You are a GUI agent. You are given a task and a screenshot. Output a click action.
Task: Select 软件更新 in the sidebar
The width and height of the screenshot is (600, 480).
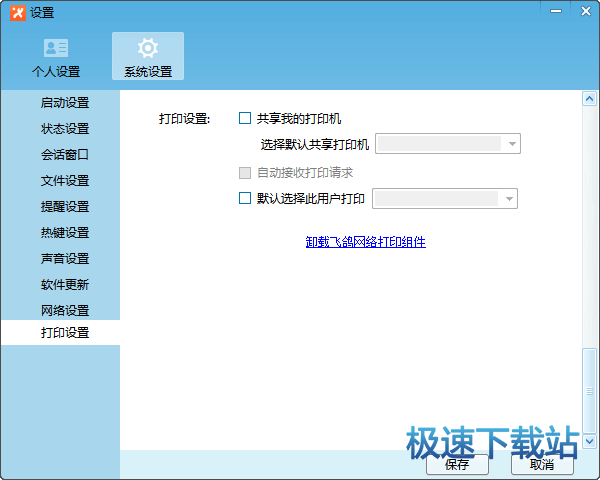65,284
